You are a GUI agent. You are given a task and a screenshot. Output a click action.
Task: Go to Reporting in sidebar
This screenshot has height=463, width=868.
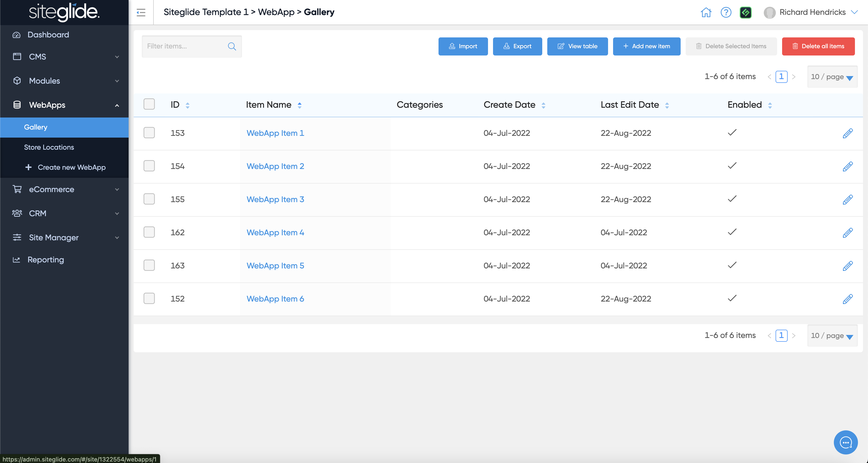click(45, 259)
